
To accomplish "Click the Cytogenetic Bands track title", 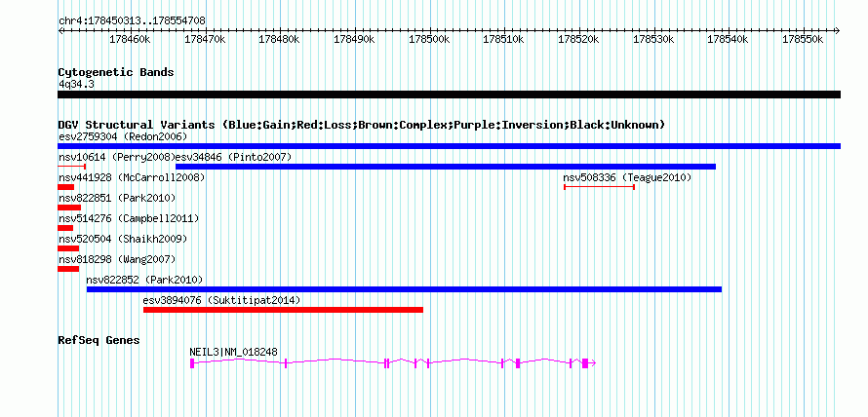I will (x=116, y=72).
